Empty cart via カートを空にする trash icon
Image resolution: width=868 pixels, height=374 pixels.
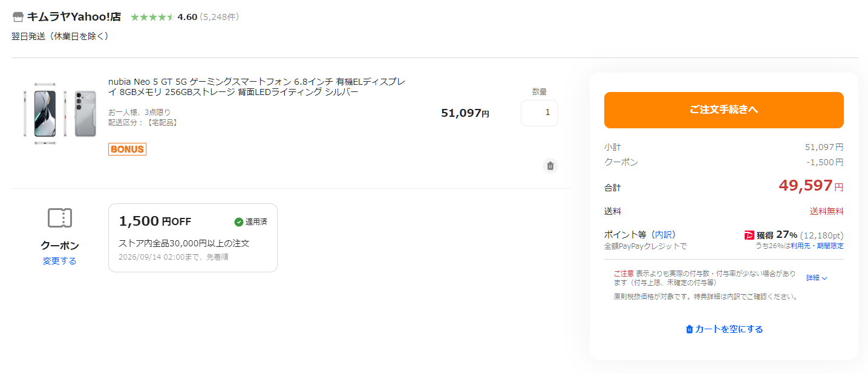(689, 329)
